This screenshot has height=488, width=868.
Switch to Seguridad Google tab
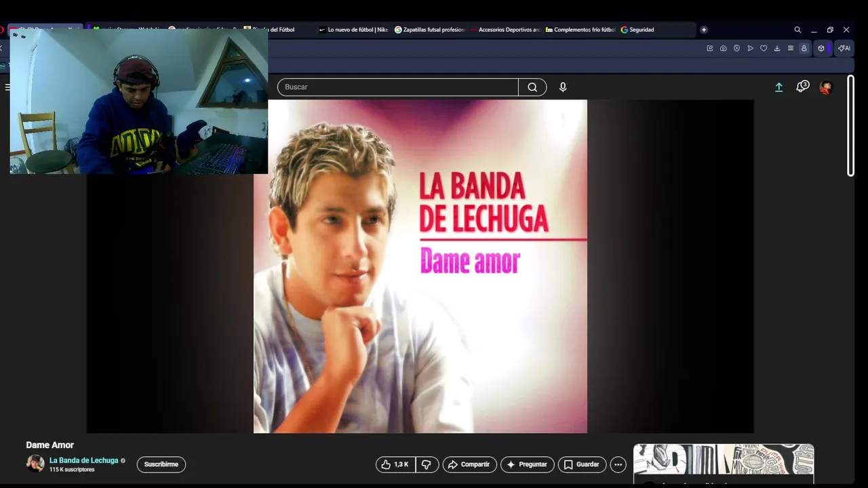click(x=656, y=30)
